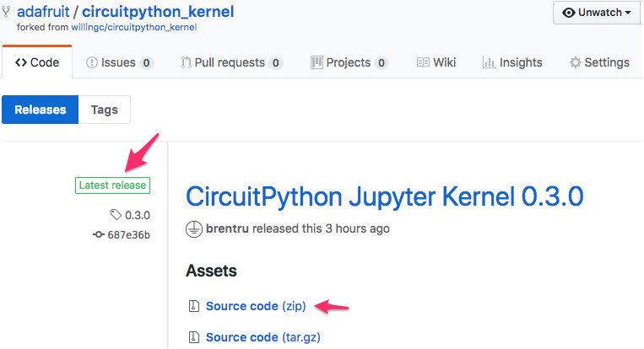
Task: Click the tag icon beside 0.3.0
Action: pos(115,215)
